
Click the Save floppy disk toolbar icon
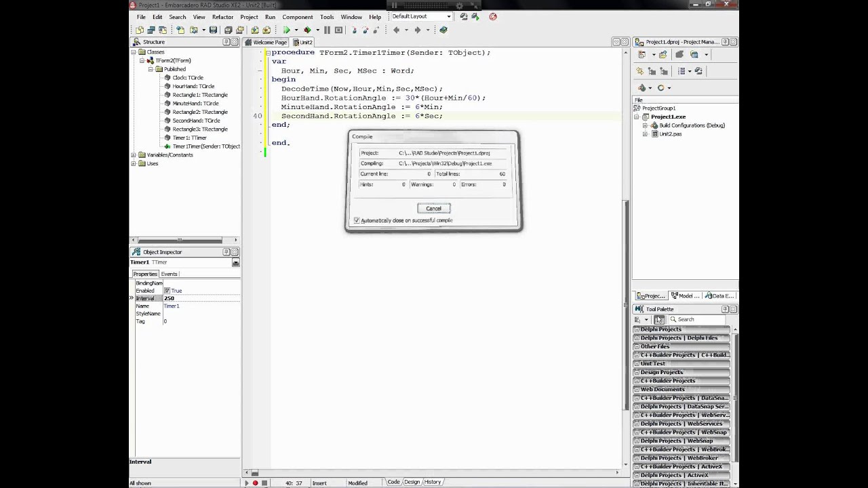tap(214, 30)
